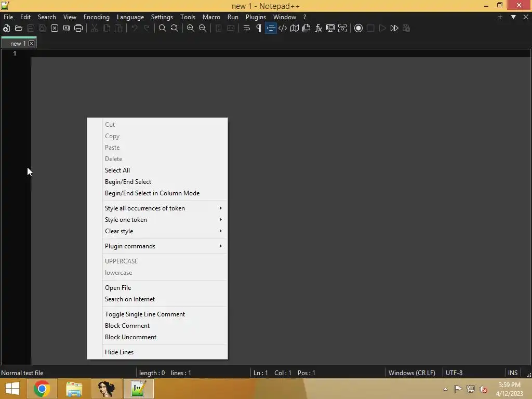The width and height of the screenshot is (532, 399).
Task: Close the new 1 tab
Action: 32,44
